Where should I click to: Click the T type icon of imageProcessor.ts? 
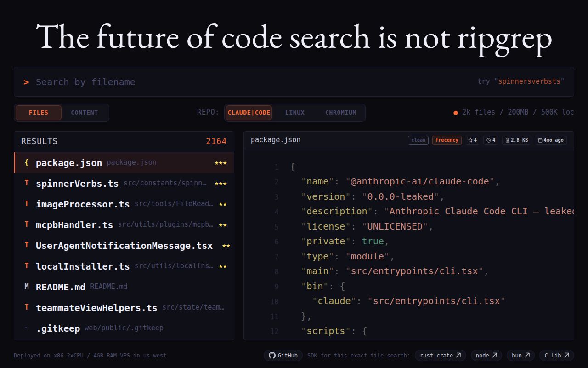click(27, 204)
